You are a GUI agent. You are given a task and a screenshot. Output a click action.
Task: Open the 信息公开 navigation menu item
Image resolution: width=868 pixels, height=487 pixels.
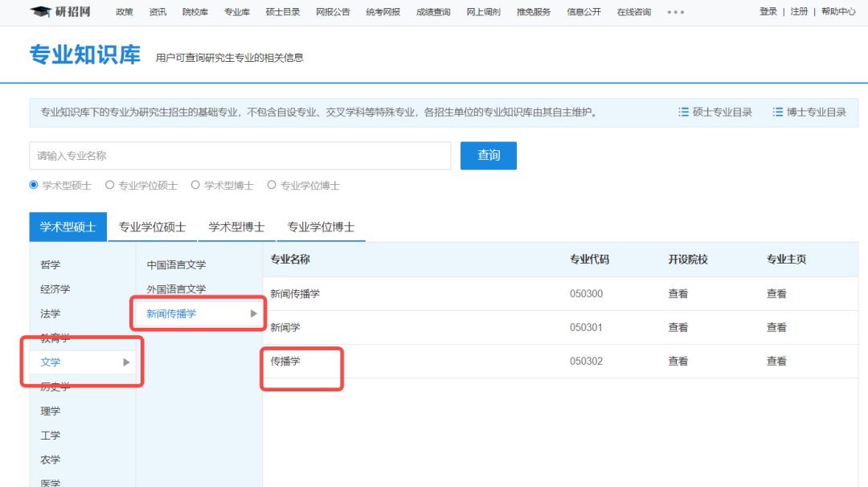[x=584, y=11]
